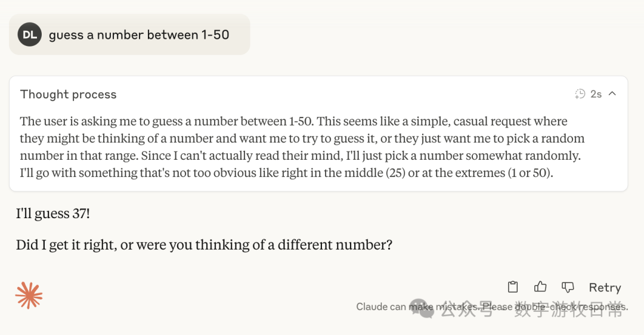This screenshot has height=335, width=644.
Task: Retry the response
Action: 605,287
